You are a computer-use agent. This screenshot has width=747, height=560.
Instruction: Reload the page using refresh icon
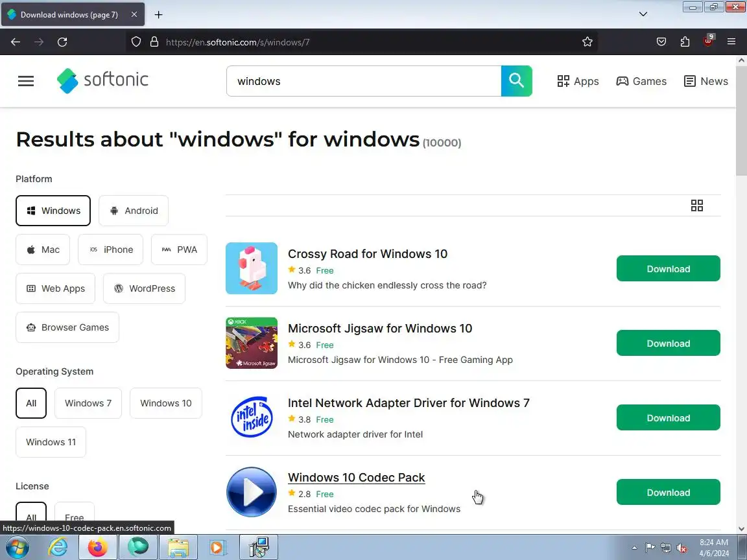[62, 42]
